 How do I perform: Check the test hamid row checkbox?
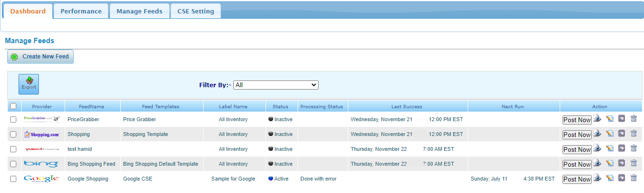click(x=13, y=149)
